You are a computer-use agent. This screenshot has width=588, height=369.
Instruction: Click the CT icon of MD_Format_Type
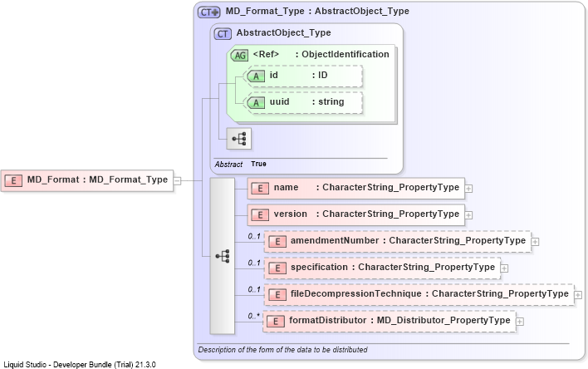(209, 12)
